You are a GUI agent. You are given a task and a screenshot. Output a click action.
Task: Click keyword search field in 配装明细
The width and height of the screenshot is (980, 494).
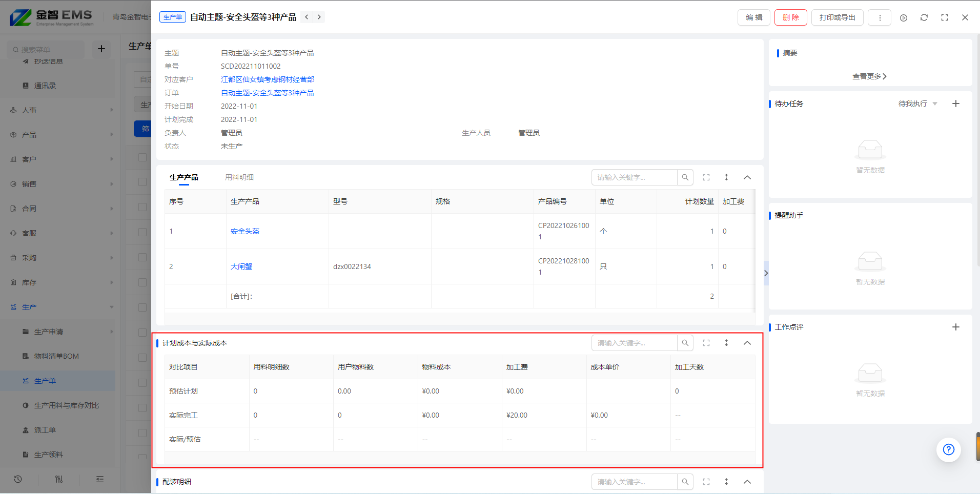[634, 482]
